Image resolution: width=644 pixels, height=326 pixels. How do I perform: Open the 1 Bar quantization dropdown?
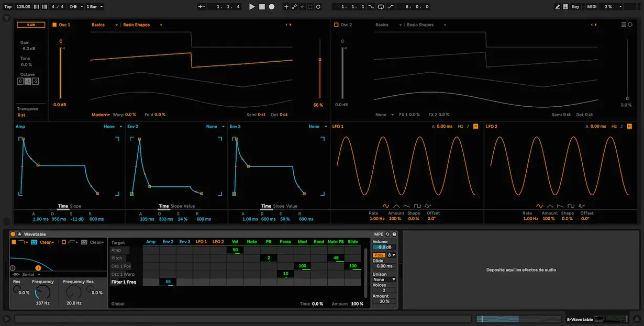pyautogui.click(x=94, y=7)
